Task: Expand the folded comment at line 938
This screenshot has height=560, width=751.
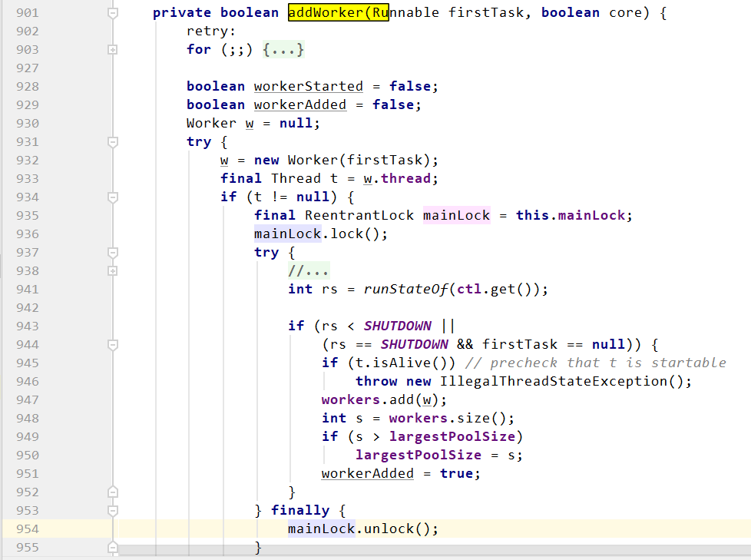Action: pyautogui.click(x=113, y=271)
